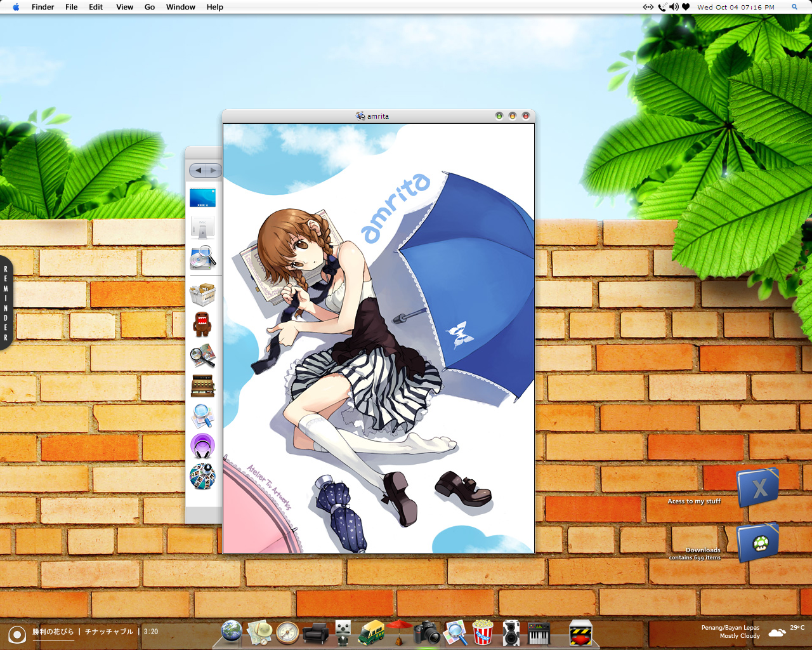Screen dimensions: 812x650
Task: Open the File menu
Action: tap(72, 7)
